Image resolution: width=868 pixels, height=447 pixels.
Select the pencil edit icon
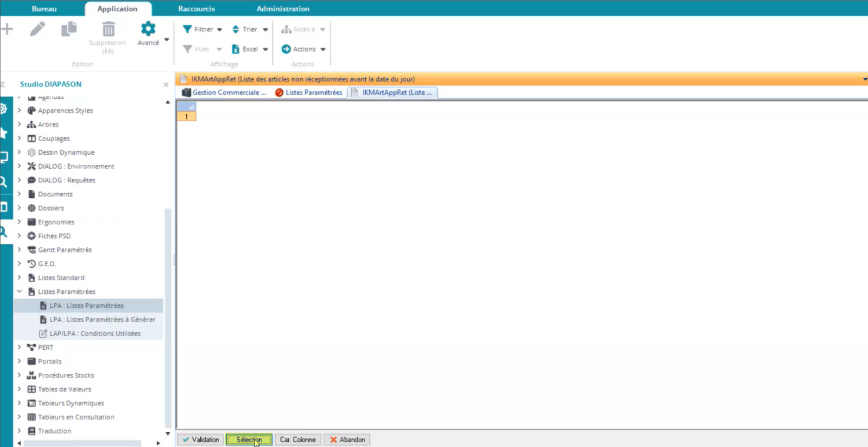tap(38, 29)
